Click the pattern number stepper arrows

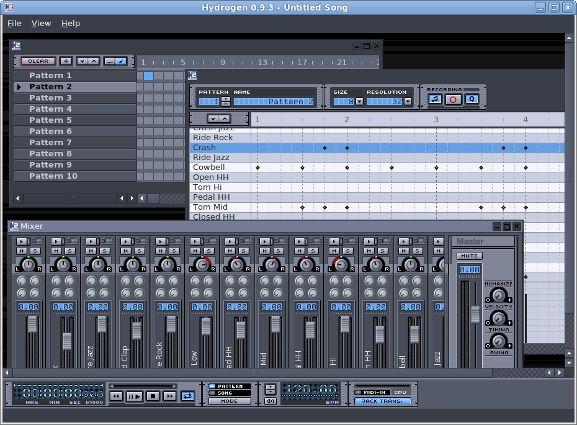tap(226, 102)
